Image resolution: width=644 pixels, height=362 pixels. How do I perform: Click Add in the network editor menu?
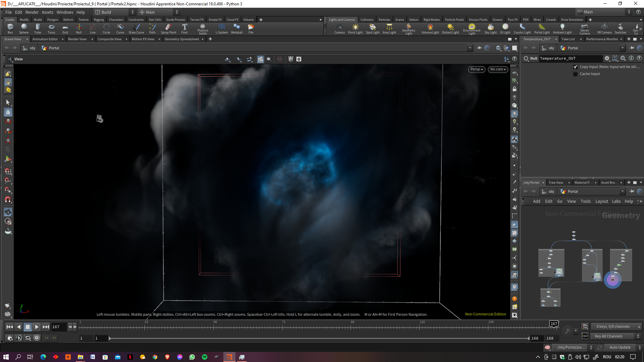coord(537,201)
